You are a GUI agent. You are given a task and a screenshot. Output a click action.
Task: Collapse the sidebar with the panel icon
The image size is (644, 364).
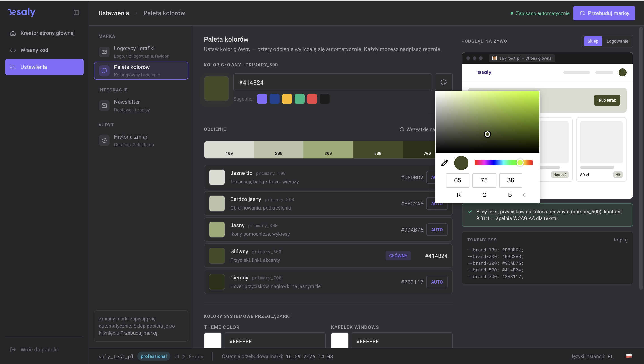coord(76,13)
